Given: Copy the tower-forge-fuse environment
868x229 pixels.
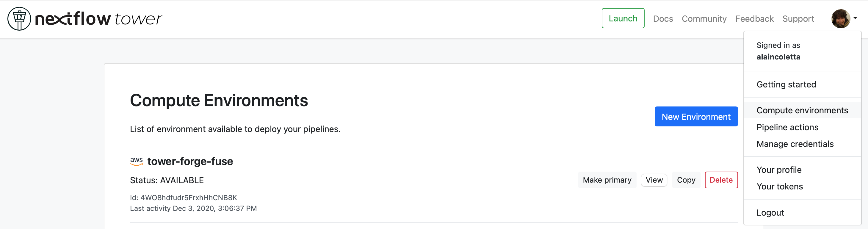Looking at the screenshot, I should (686, 180).
